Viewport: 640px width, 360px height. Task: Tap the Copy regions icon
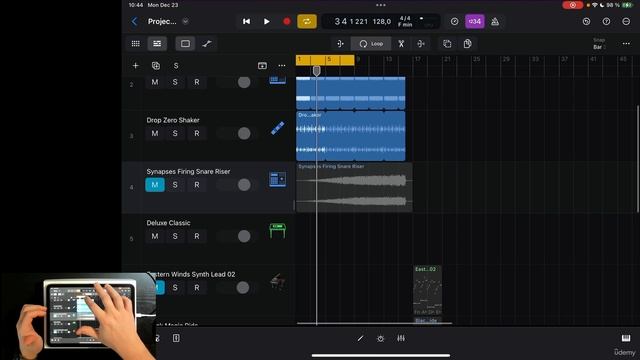(447, 44)
